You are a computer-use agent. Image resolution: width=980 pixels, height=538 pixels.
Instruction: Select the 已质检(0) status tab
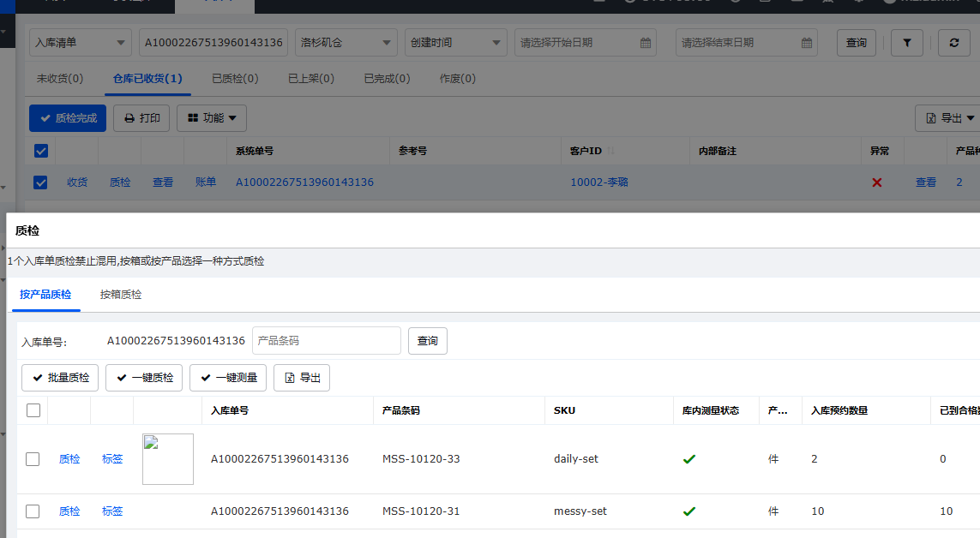[x=235, y=79]
